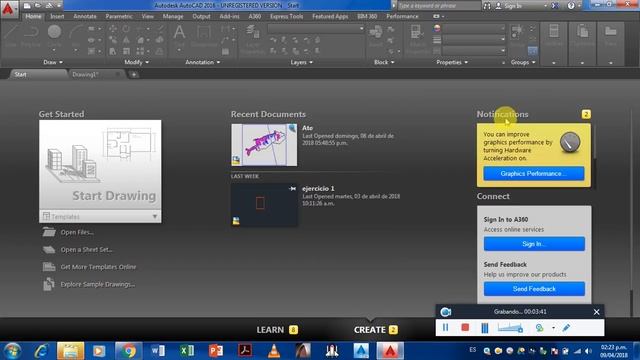
Task: Click the search keyword input field
Action: point(439,6)
